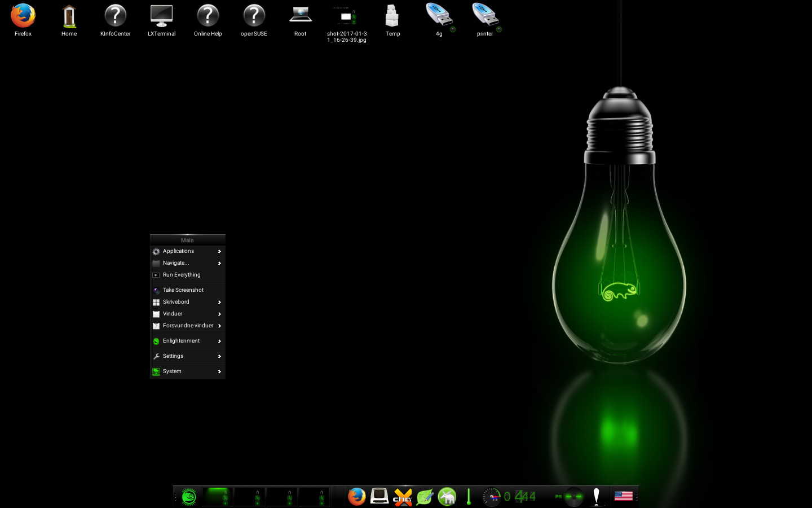Click the openSUSE start button in shelf
Image resolution: width=812 pixels, height=508 pixels.
click(189, 497)
